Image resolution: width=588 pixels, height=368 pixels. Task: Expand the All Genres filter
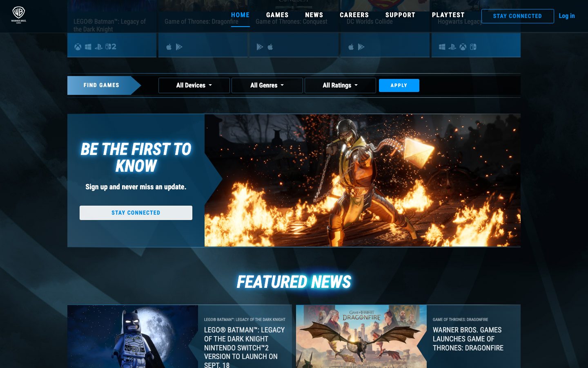coord(267,85)
